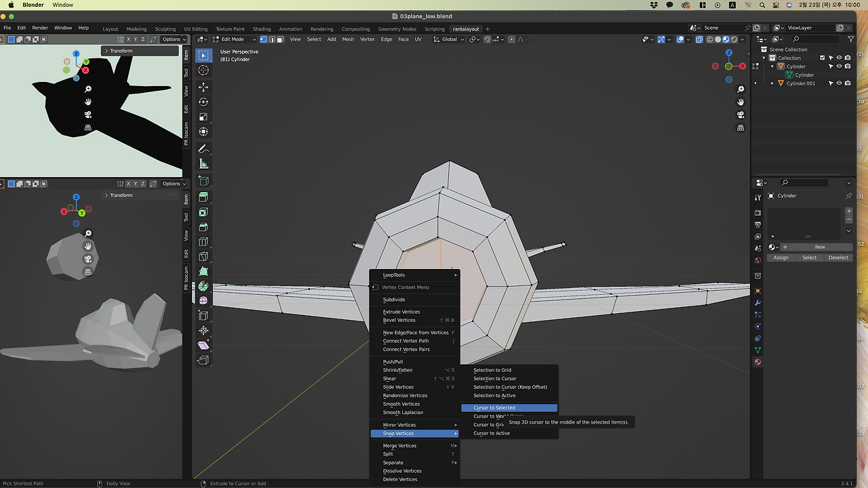Open the Edit Mode dropdown

pyautogui.click(x=234, y=39)
